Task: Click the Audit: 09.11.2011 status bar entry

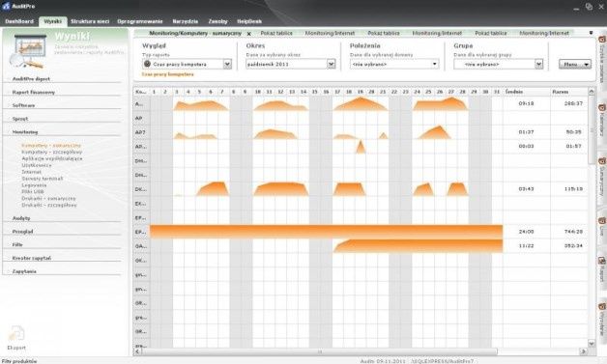Action: point(383,361)
